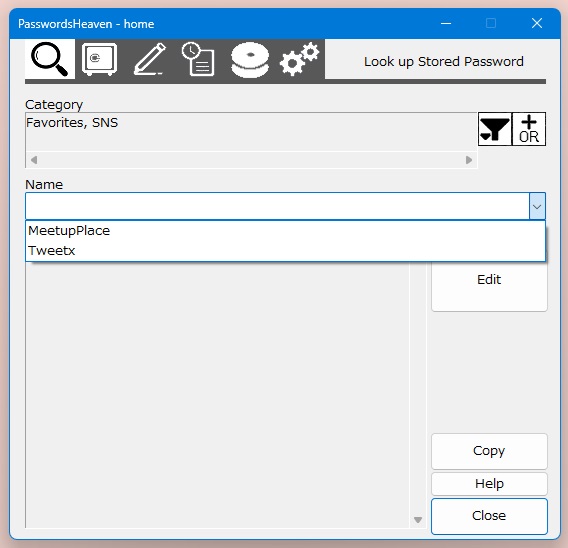Click inside the Name input field
Image resolution: width=568 pixels, height=548 pixels.
coord(277,206)
